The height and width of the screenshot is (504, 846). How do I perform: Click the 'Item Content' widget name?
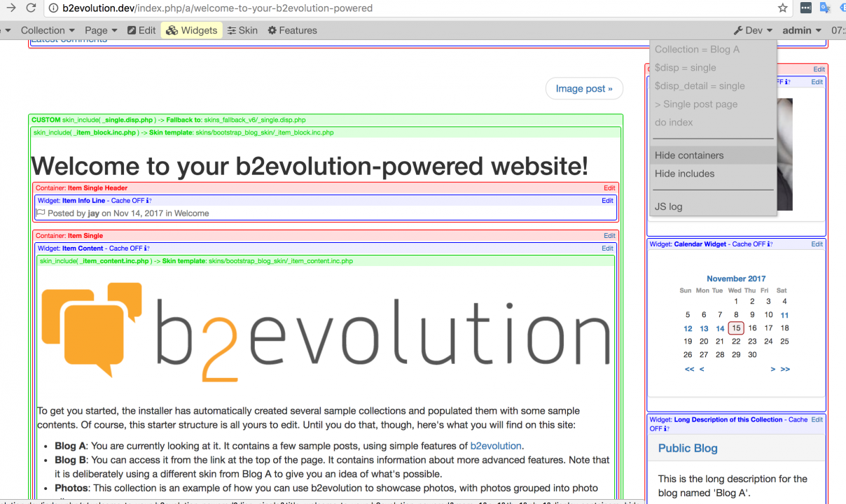pos(83,248)
